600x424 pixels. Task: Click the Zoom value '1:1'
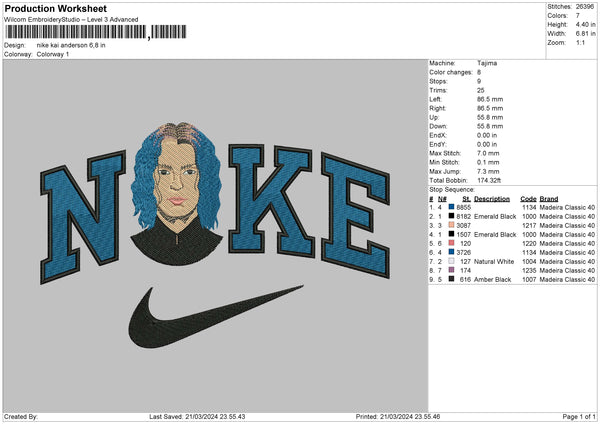tap(580, 42)
